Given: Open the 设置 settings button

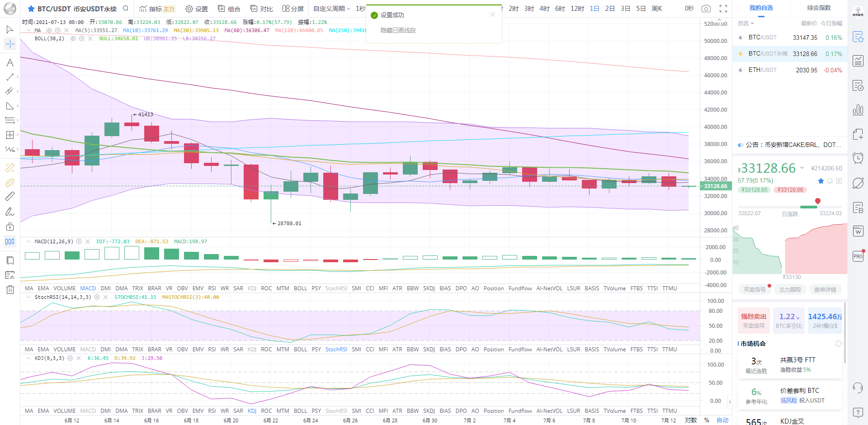Looking at the screenshot, I should tap(197, 9).
